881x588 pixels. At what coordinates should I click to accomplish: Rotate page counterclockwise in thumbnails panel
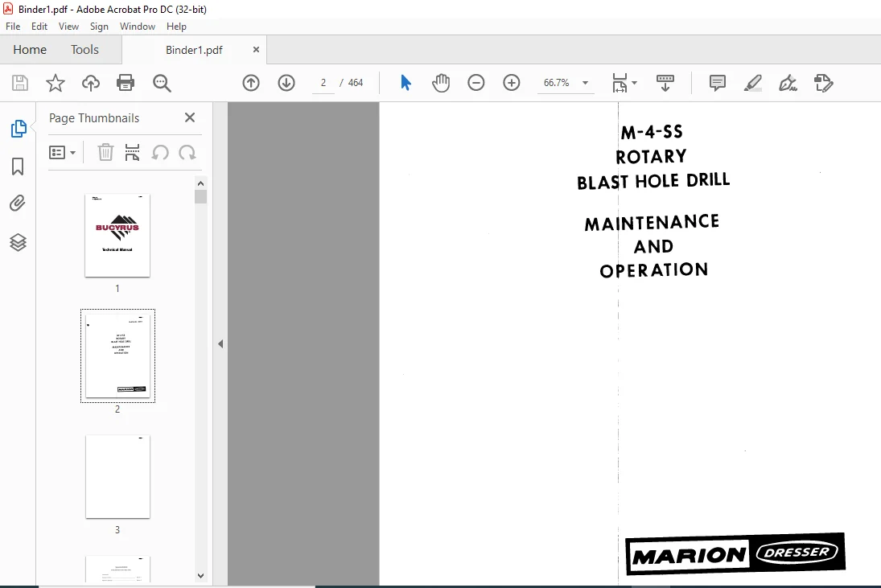click(x=160, y=152)
